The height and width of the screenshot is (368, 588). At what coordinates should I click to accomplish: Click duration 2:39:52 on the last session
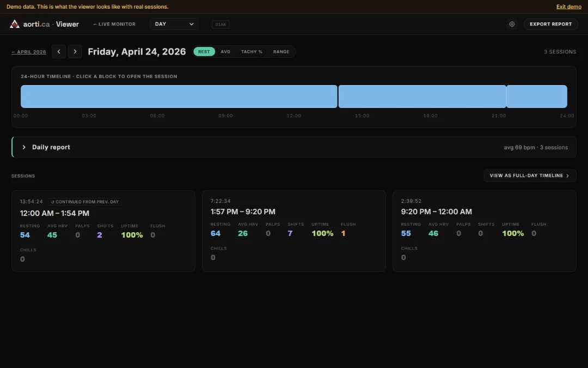tap(411, 201)
